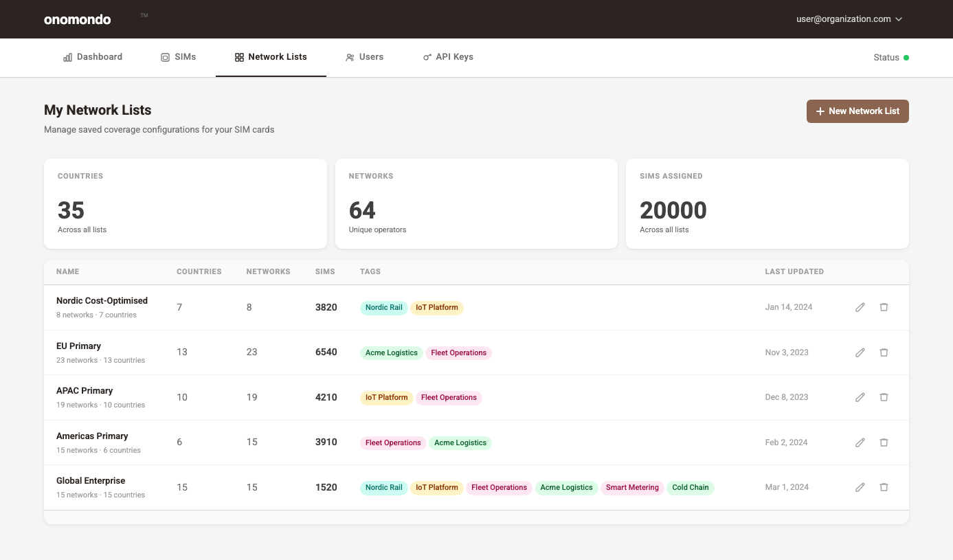Switch to the Users tab
This screenshot has width=953, height=560.
click(364, 57)
